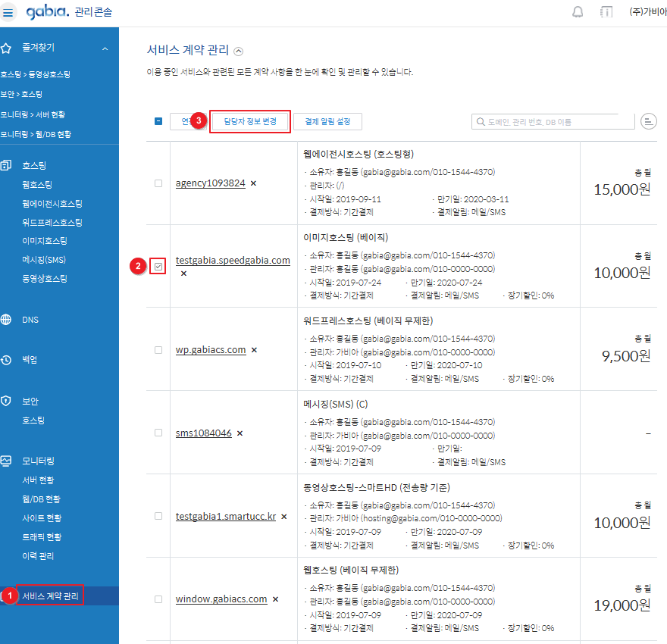Click the 즐겨찾기 star icon
667x644 pixels.
(6, 48)
